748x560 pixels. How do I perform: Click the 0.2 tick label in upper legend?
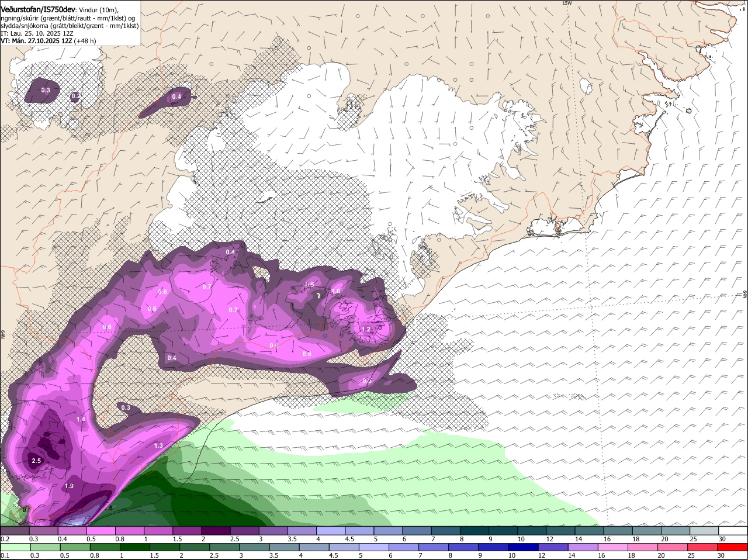coord(5,539)
